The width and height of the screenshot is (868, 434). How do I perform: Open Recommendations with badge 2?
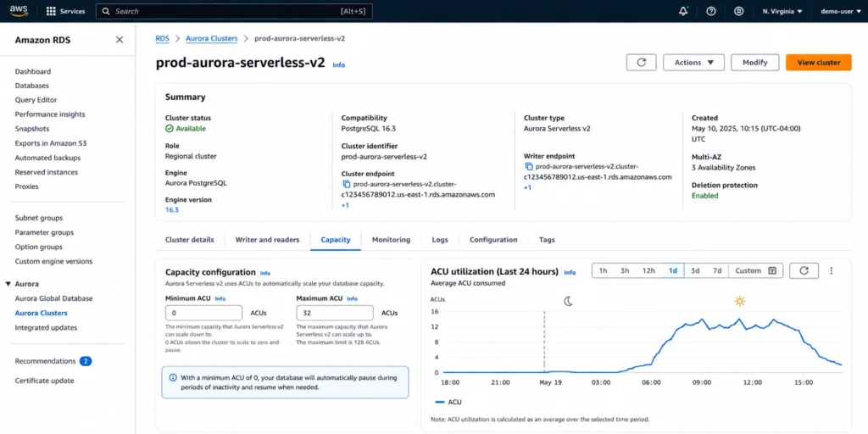click(x=53, y=361)
